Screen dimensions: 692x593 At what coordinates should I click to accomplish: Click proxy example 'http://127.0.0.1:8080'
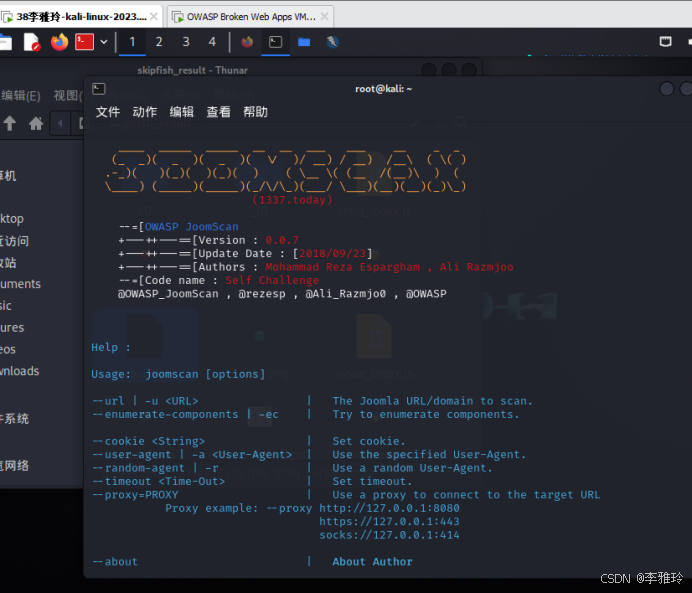click(x=389, y=508)
